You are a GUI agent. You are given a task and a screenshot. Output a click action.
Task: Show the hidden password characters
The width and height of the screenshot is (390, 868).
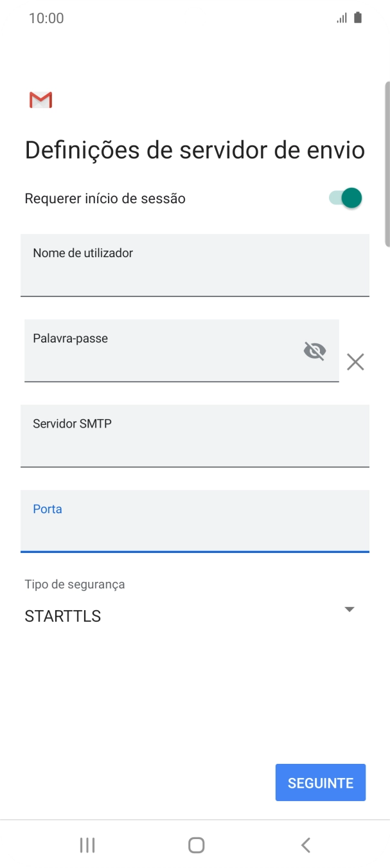click(315, 350)
